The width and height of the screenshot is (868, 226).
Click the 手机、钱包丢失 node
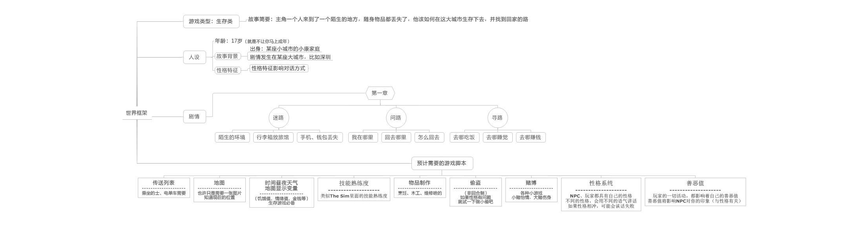(x=320, y=137)
